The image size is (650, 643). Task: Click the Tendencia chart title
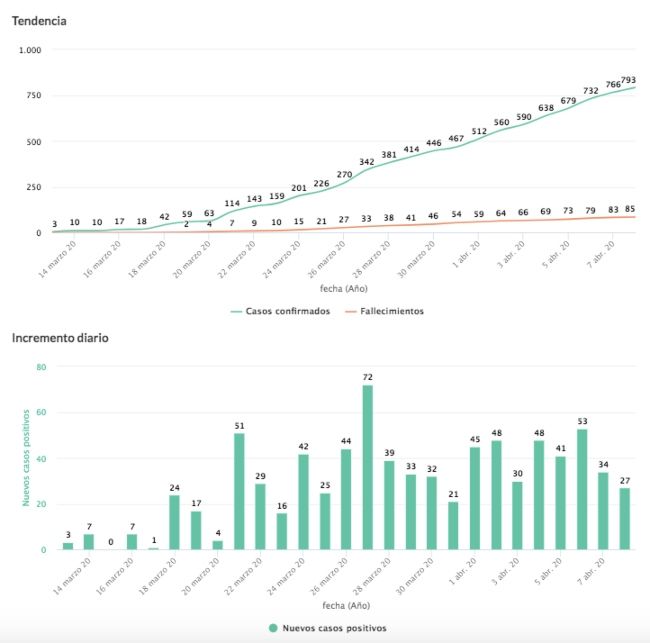click(x=39, y=21)
